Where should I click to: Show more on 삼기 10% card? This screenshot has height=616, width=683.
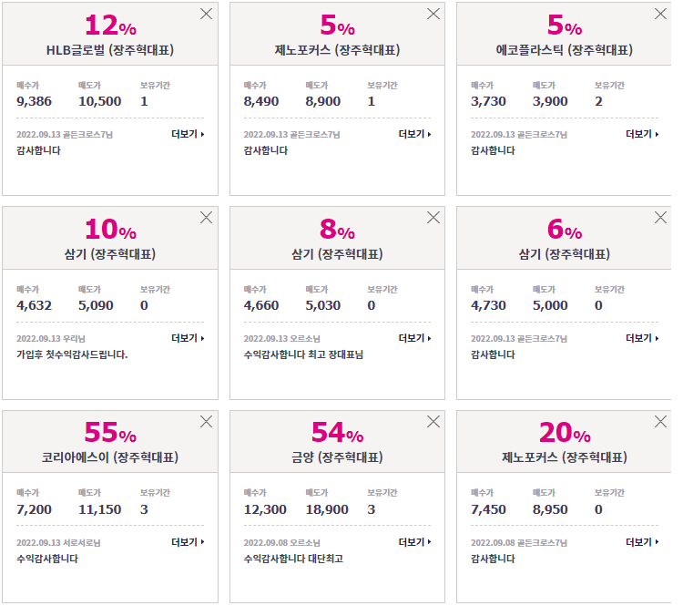(x=188, y=338)
